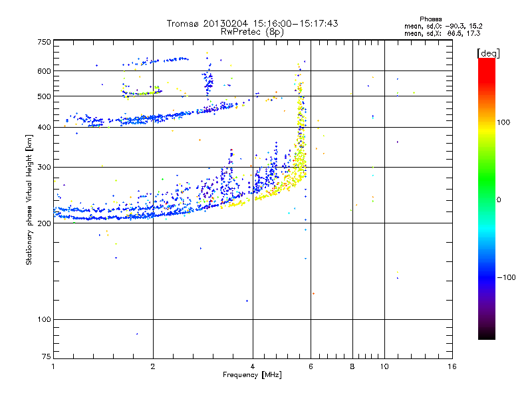This screenshot has width=532, height=399.
Task: Click the colorbar tick label '100'
Action: pyautogui.click(x=503, y=122)
